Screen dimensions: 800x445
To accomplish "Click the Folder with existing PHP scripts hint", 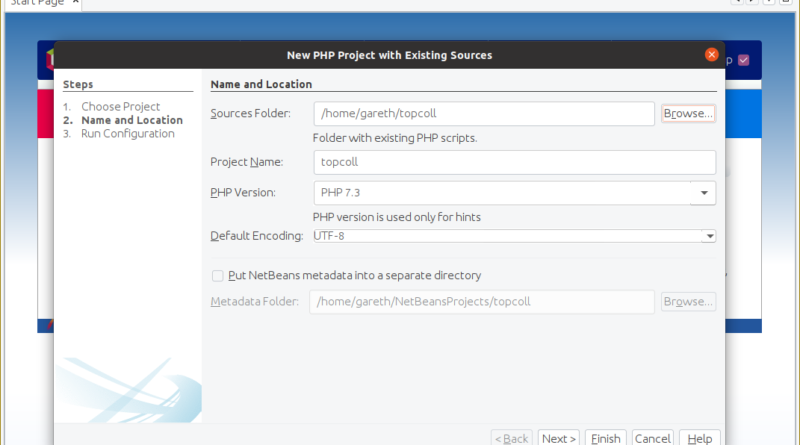I will point(395,138).
